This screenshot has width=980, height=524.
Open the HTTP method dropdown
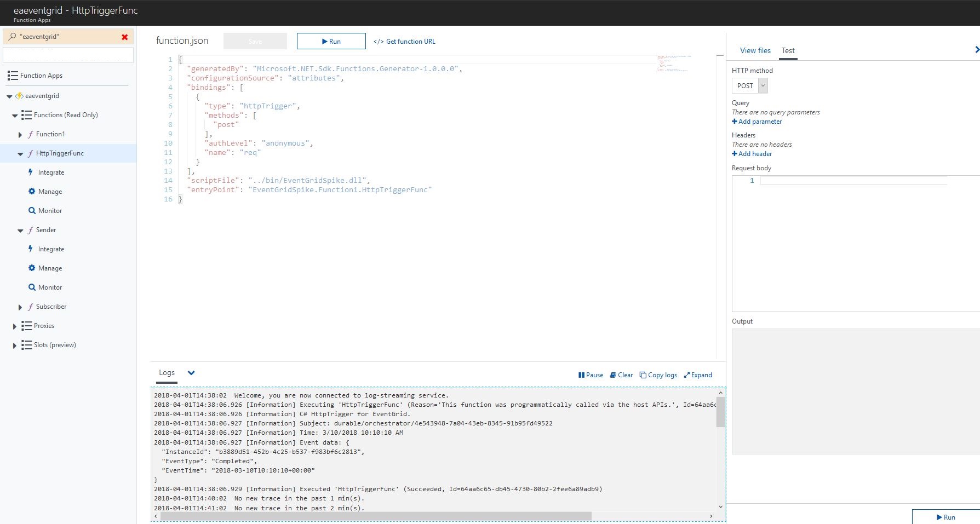coord(763,85)
